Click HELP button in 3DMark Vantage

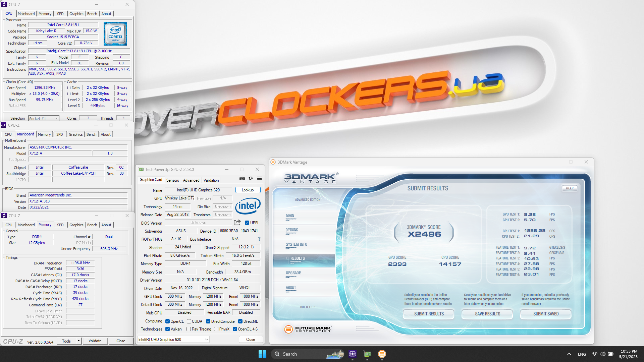570,188
